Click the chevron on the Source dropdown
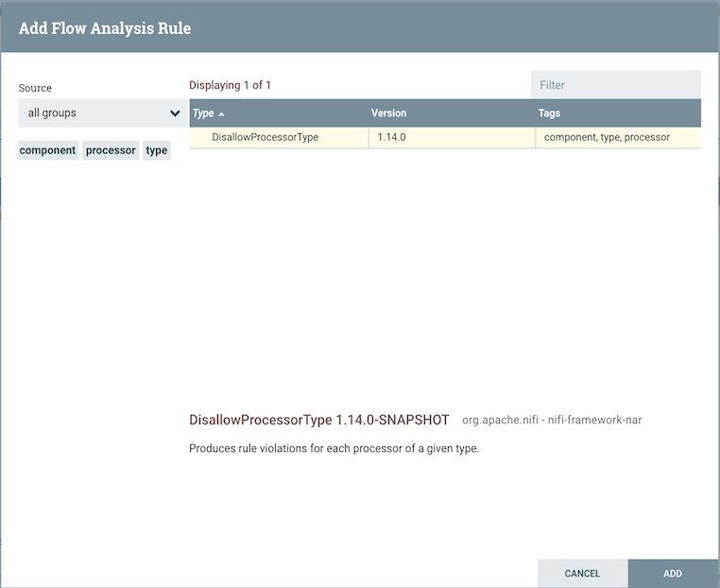This screenshot has width=720, height=588. (175, 113)
